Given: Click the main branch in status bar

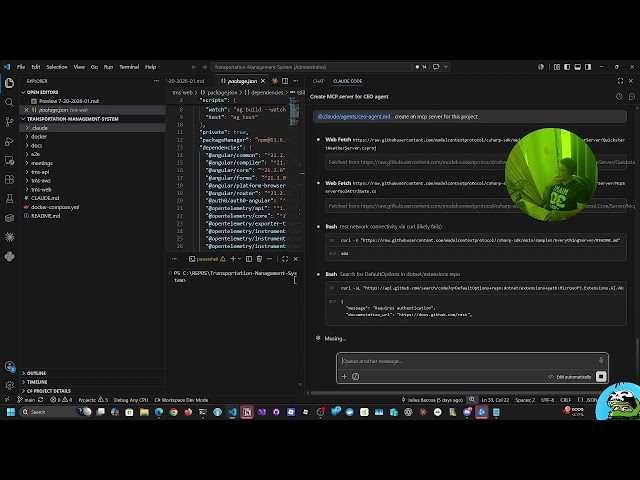Looking at the screenshot, I should [26, 400].
